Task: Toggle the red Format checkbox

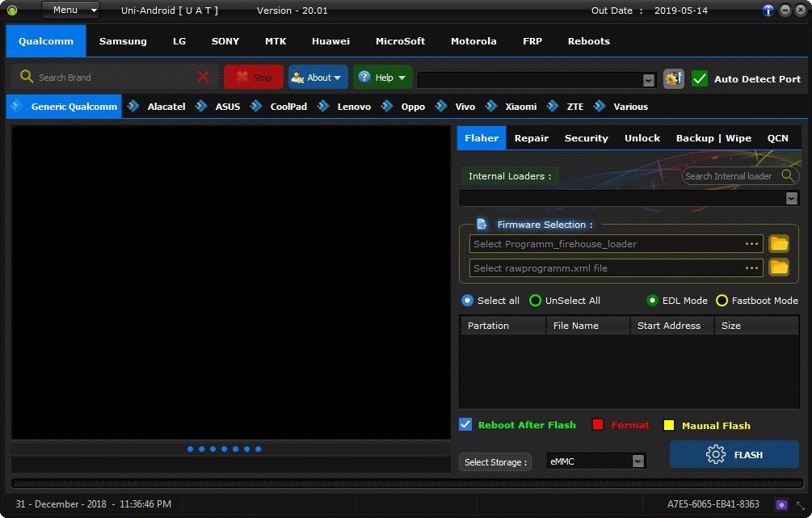Action: [598, 425]
